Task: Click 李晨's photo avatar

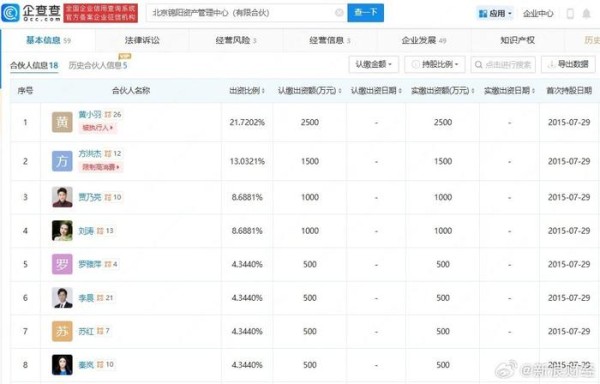Action: 62,298
